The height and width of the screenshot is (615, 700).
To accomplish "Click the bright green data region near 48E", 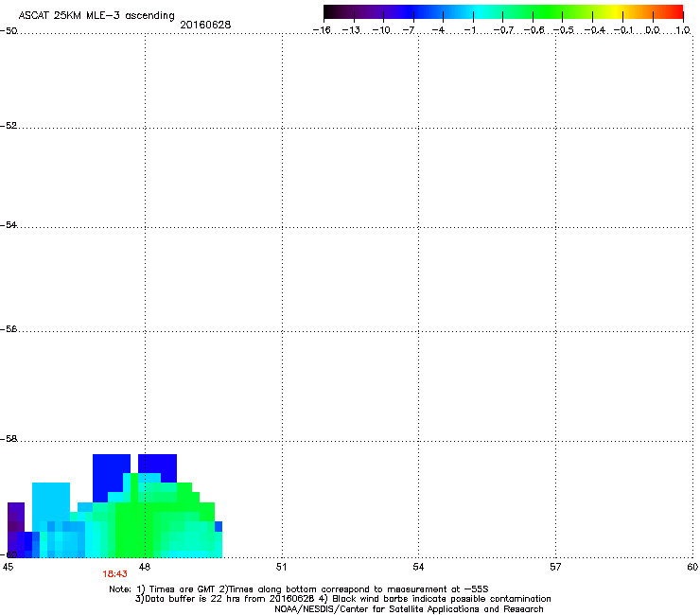I will coord(134,529).
